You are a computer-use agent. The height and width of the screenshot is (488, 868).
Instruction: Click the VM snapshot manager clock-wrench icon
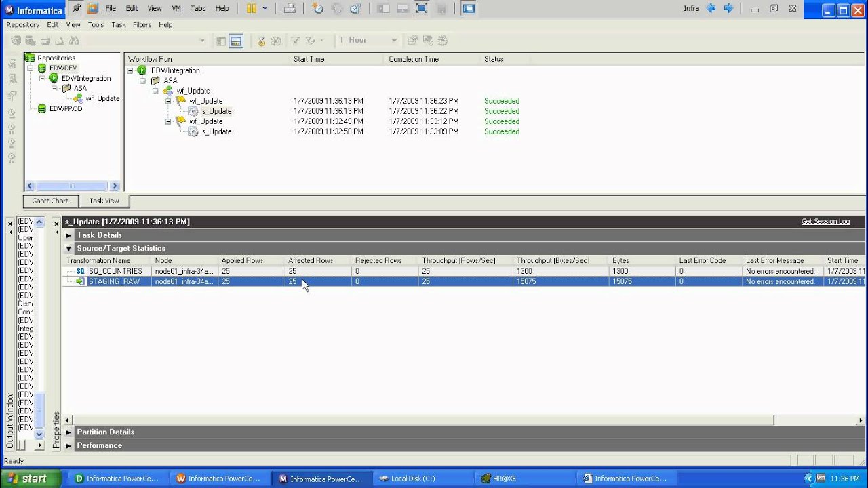(355, 9)
